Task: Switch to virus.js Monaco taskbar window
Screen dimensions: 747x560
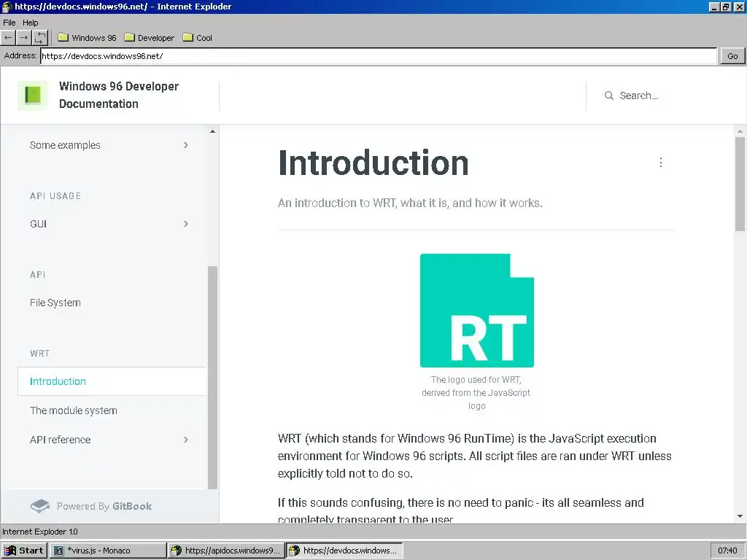Action: (108, 551)
